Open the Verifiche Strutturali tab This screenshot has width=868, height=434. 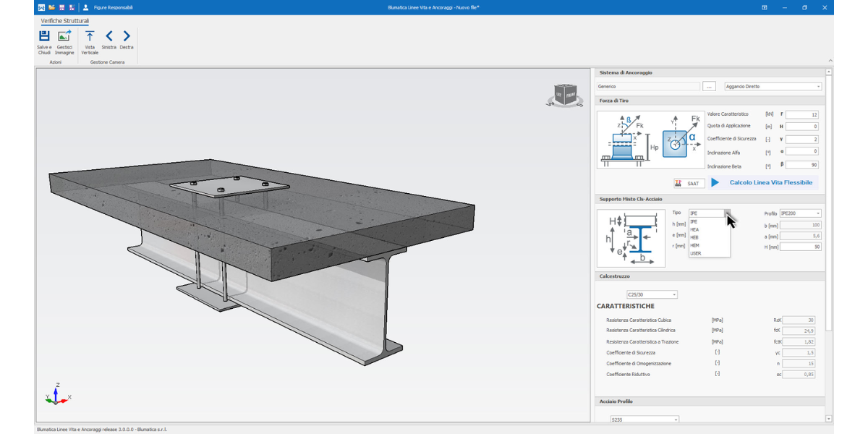[64, 21]
